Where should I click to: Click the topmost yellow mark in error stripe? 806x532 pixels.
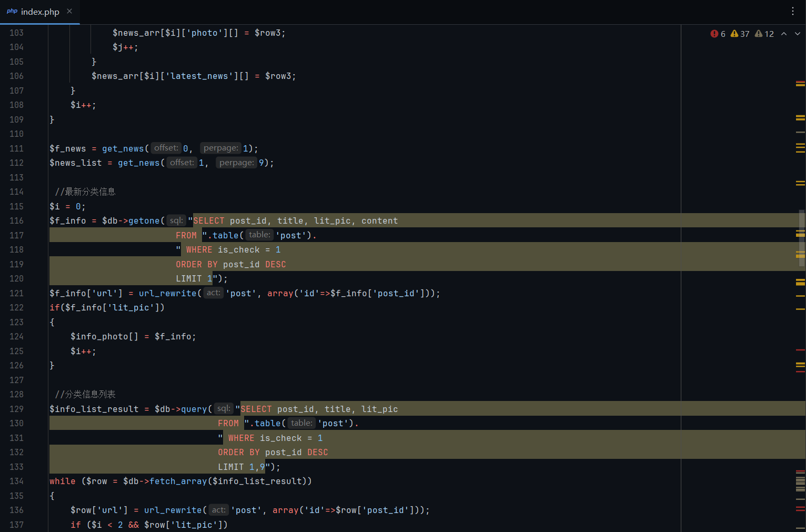(x=800, y=83)
